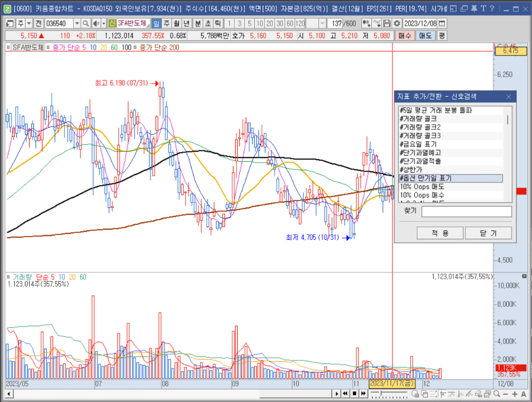Toggle the 거래량 legend square
Screen dimensions: 532x402
(8, 277)
